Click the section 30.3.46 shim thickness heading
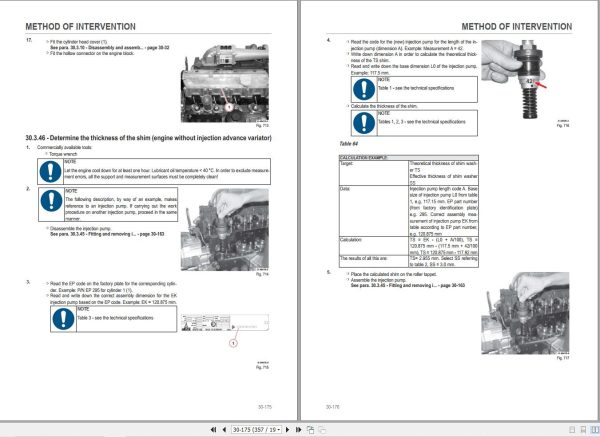The height and width of the screenshot is (437, 600). tap(148, 138)
